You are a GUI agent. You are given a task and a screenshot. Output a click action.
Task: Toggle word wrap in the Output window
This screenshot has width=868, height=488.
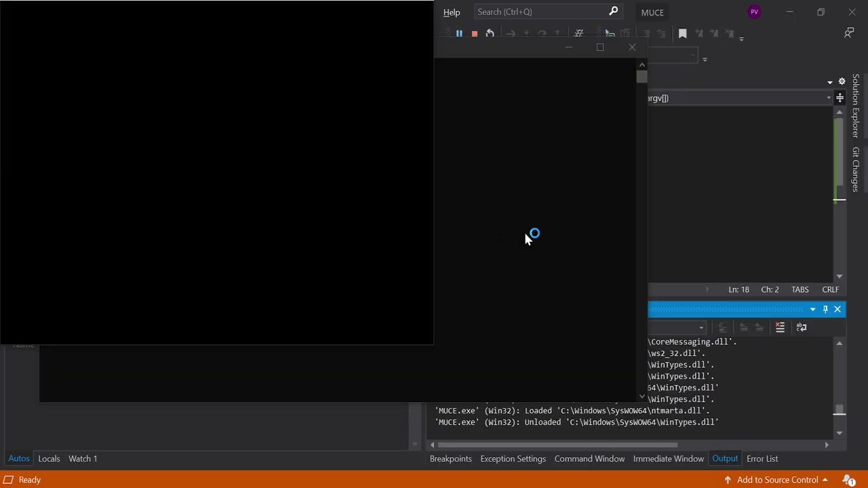[x=802, y=327]
